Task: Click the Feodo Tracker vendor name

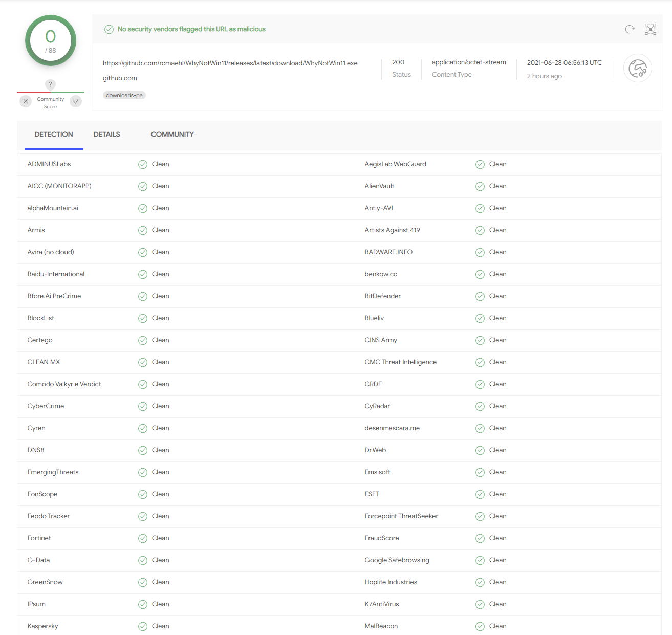Action: point(49,516)
